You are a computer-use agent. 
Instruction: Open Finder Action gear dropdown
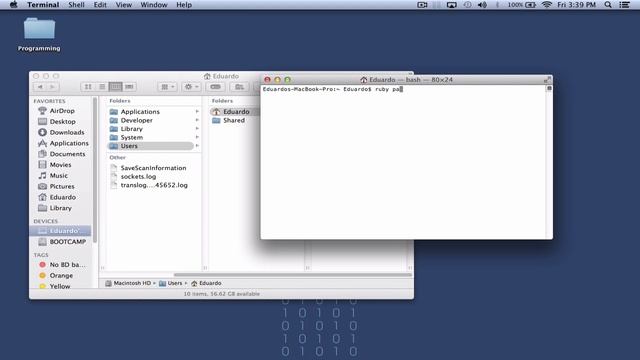coord(191,87)
